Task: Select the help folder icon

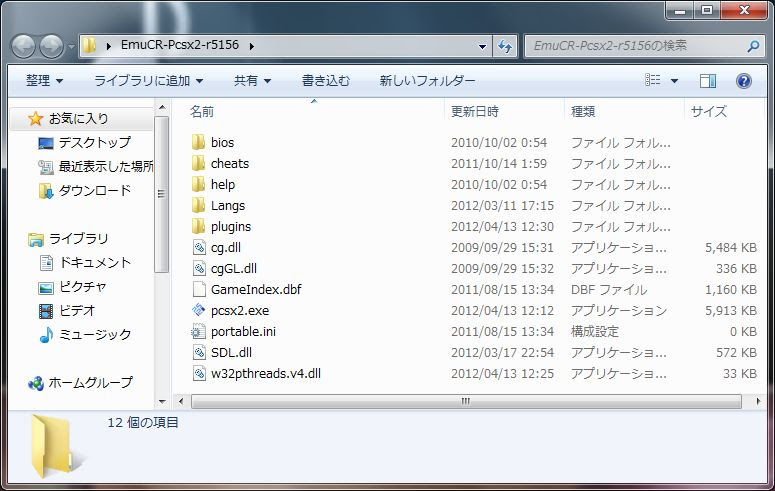Action: point(198,184)
